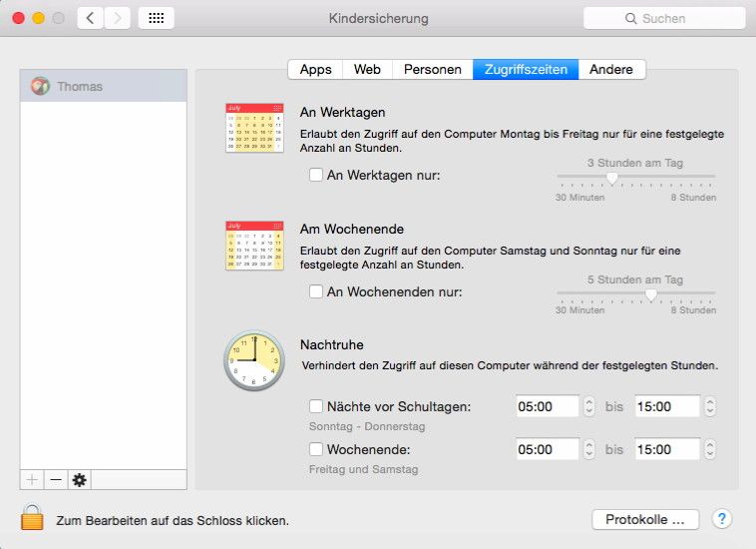Enable the 'An Werktagen nur' checkbox
This screenshot has height=549, width=756.
(316, 175)
